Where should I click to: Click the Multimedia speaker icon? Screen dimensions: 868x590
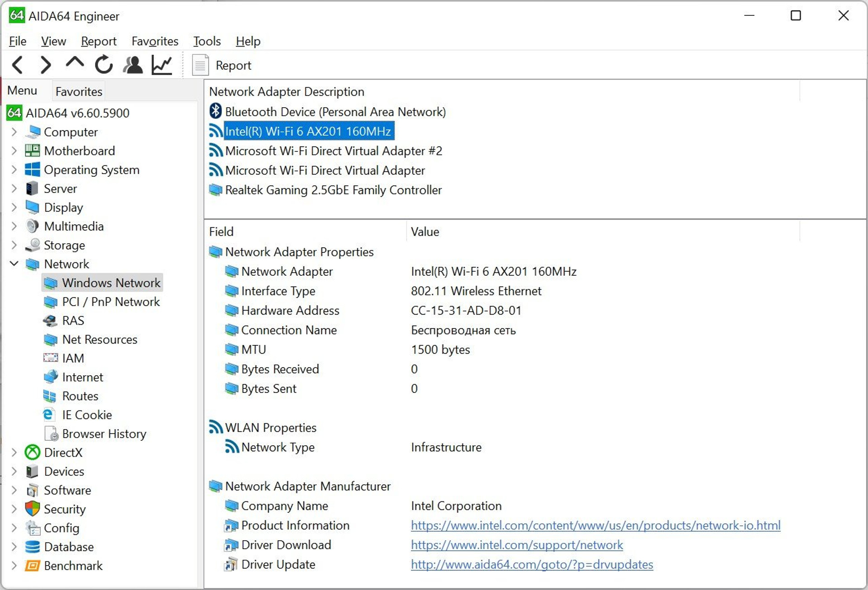(33, 226)
